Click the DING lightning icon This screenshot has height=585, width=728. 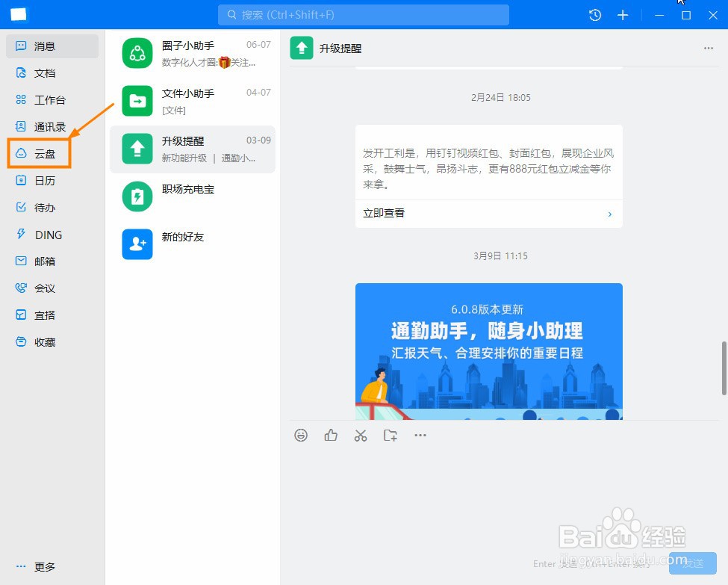pyautogui.click(x=21, y=234)
